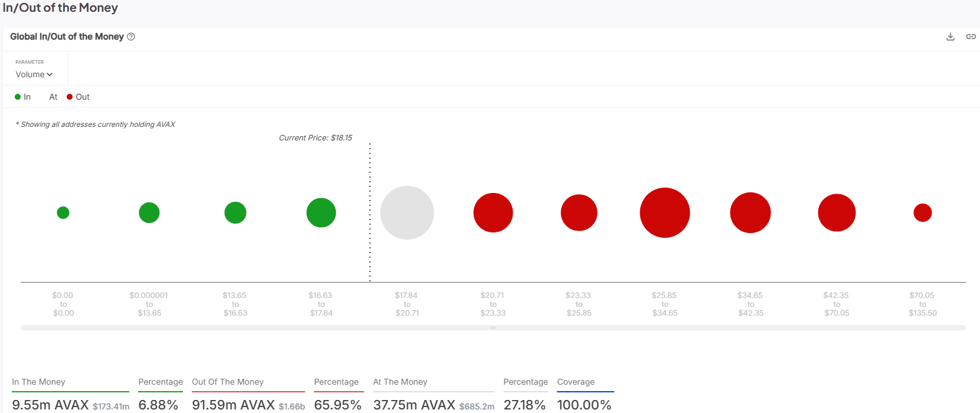The width and height of the screenshot is (980, 413).
Task: Select the grey At-the-money bubble $17.84 to $20.71
Action: (x=407, y=212)
